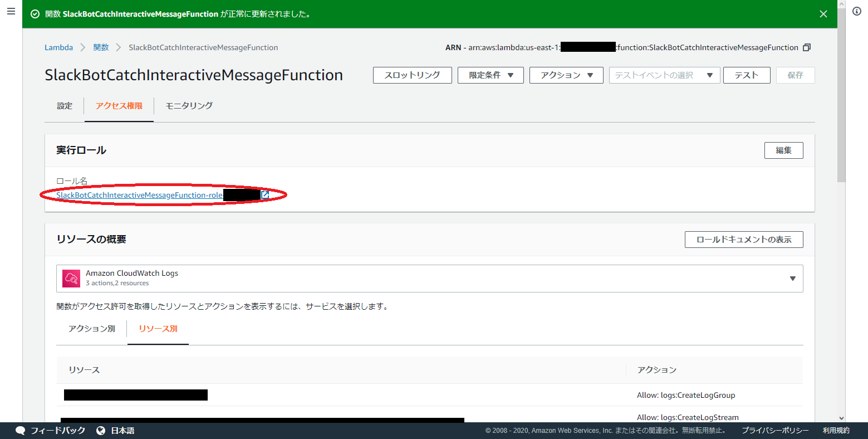Expand the Amazon CloudWatch Logs service selector
The height and width of the screenshot is (439, 868).
tap(430, 279)
